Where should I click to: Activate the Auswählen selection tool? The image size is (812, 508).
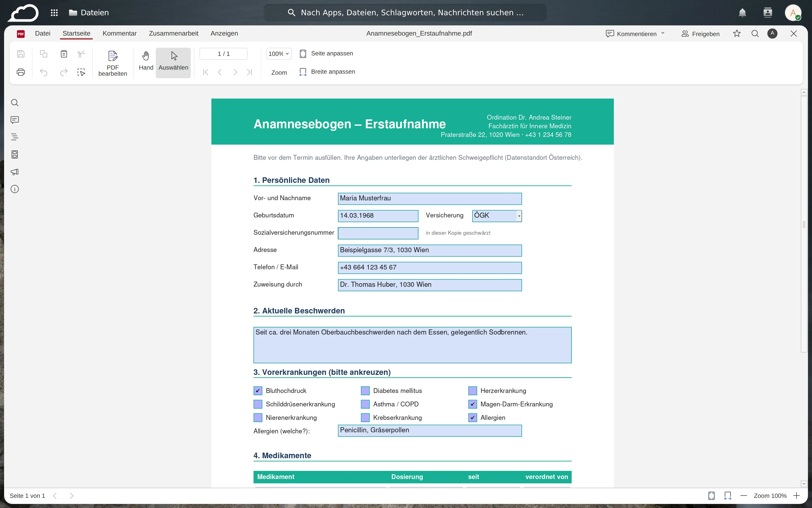[x=173, y=63]
